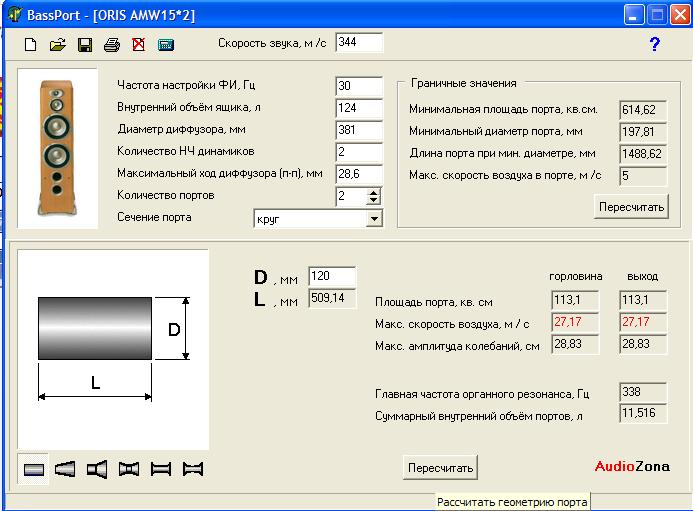Viewport: 693px width, 511px height.
Task: Pick the rightmost double-flared port shape
Action: pyautogui.click(x=193, y=468)
